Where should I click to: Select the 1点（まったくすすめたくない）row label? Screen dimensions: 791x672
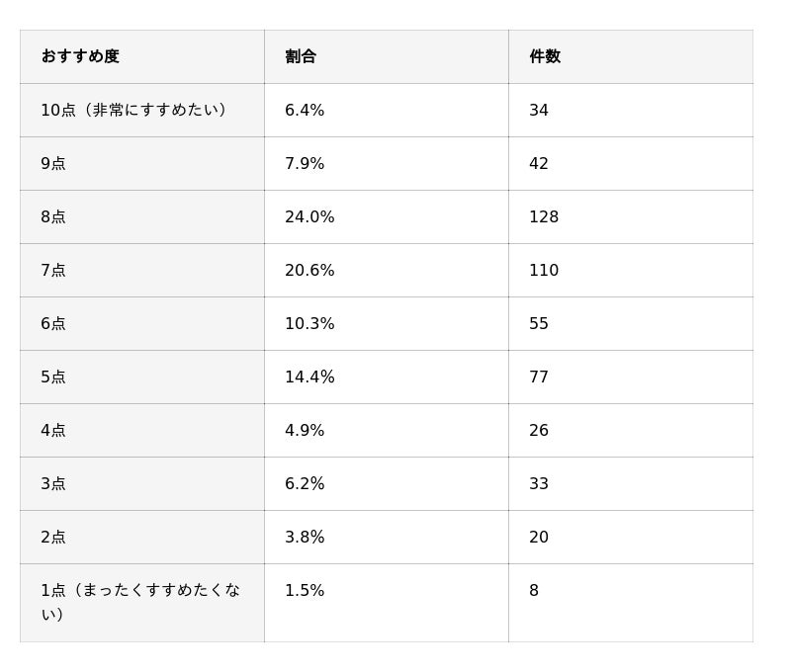(x=142, y=603)
